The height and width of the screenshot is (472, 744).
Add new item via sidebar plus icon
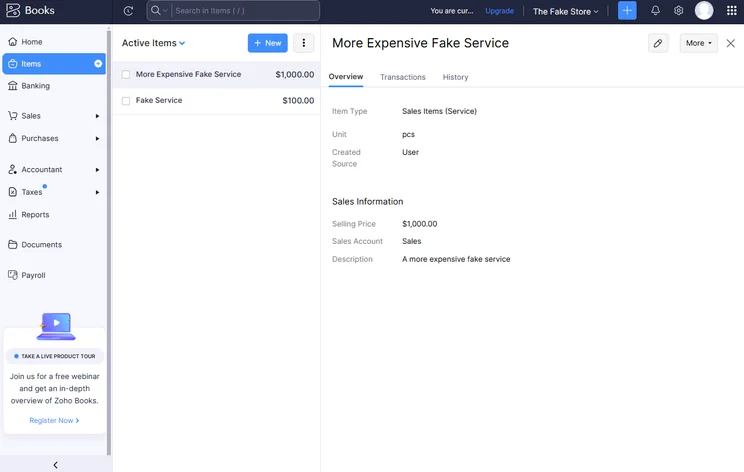[x=98, y=64]
